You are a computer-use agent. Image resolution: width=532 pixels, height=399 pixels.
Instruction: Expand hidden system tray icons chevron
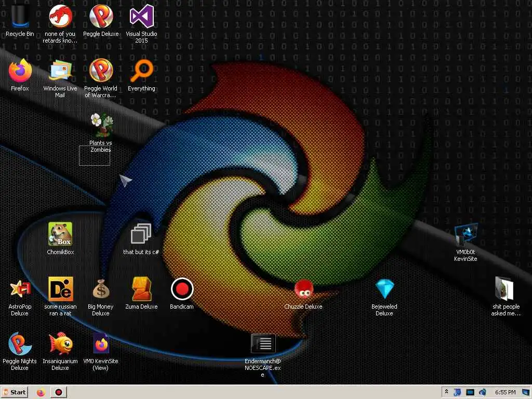coord(446,392)
